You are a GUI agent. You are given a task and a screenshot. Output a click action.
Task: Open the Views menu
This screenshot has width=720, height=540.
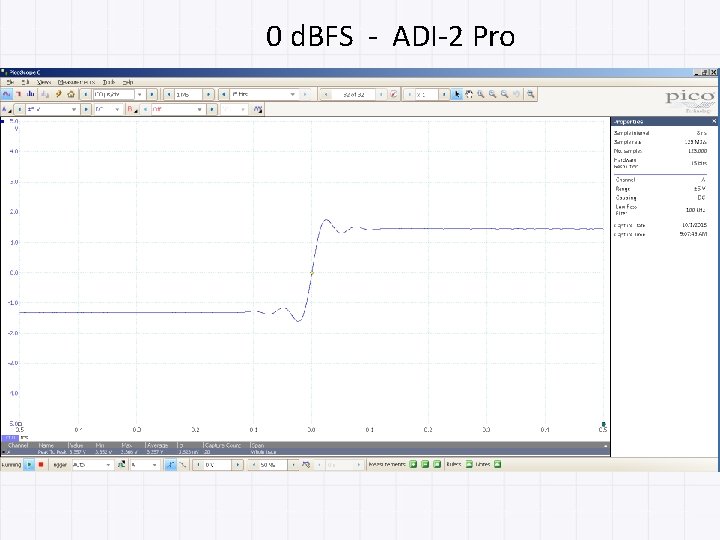point(44,82)
